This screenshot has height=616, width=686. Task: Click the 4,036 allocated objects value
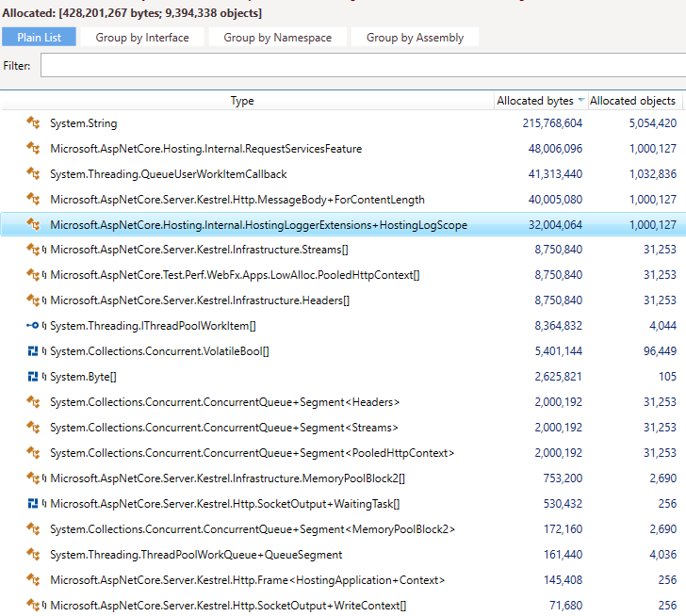pyautogui.click(x=662, y=554)
